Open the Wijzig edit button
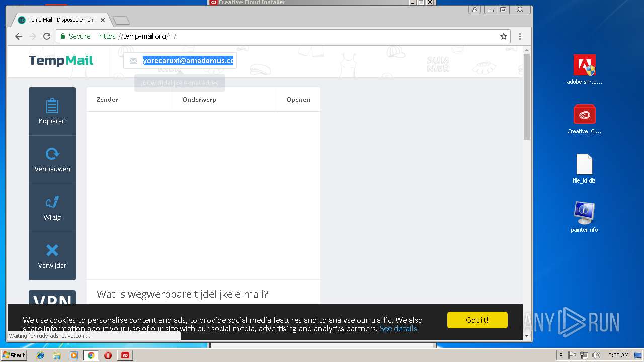 pos(52,208)
